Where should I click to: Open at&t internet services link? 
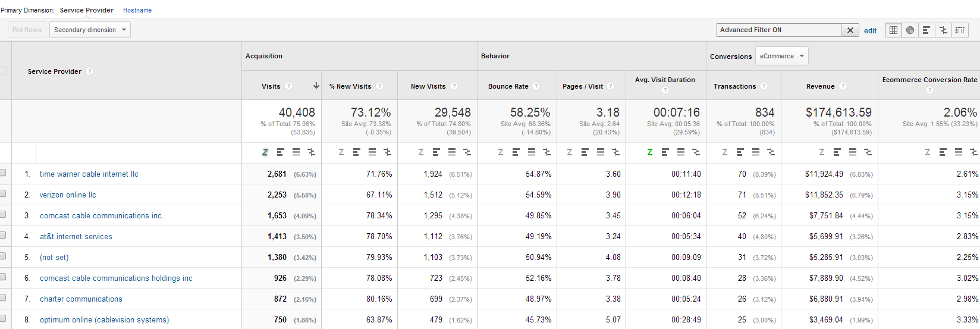pos(76,237)
